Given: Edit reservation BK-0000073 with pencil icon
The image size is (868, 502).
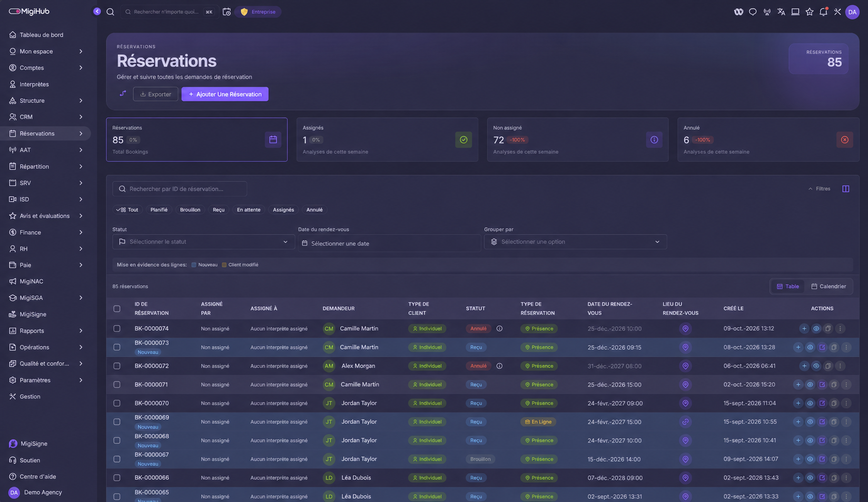Looking at the screenshot, I should (x=822, y=347).
